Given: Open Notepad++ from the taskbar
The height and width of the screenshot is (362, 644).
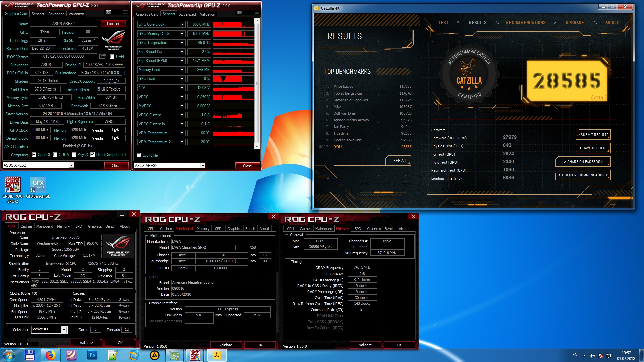Looking at the screenshot, I should pyautogui.click(x=112, y=355).
